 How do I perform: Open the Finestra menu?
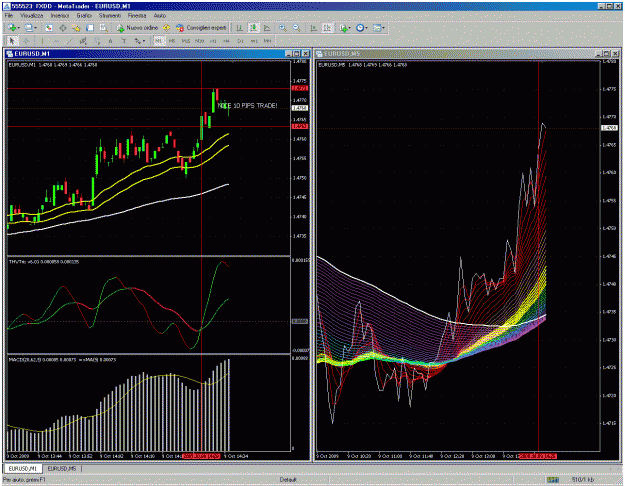(137, 16)
